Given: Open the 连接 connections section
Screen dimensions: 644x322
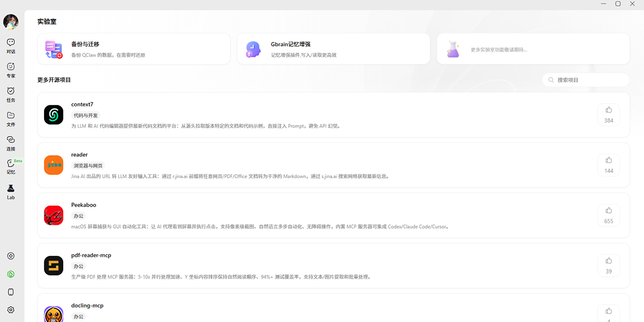Looking at the screenshot, I should click(x=11, y=143).
